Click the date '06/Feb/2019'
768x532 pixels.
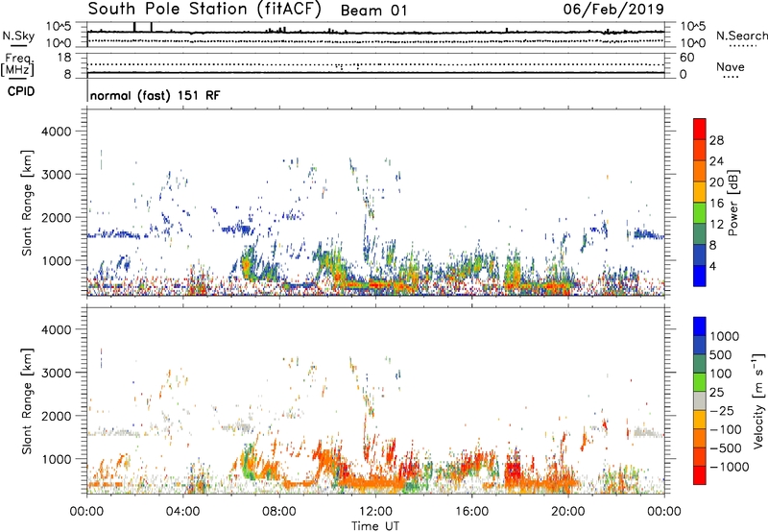(x=613, y=9)
